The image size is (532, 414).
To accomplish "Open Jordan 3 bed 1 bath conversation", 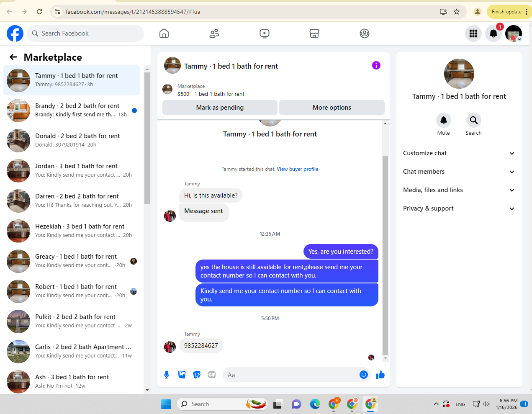I will pyautogui.click(x=72, y=171).
